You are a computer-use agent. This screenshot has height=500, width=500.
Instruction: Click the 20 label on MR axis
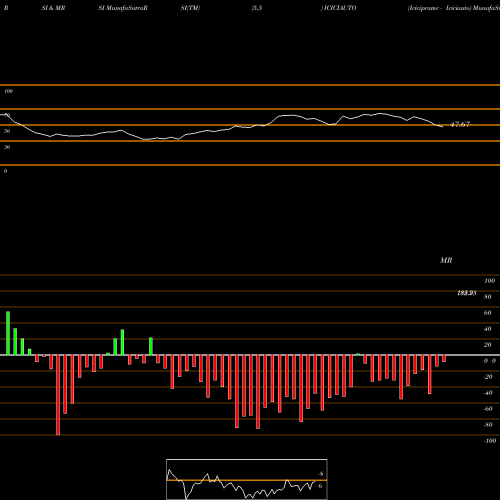488,345
